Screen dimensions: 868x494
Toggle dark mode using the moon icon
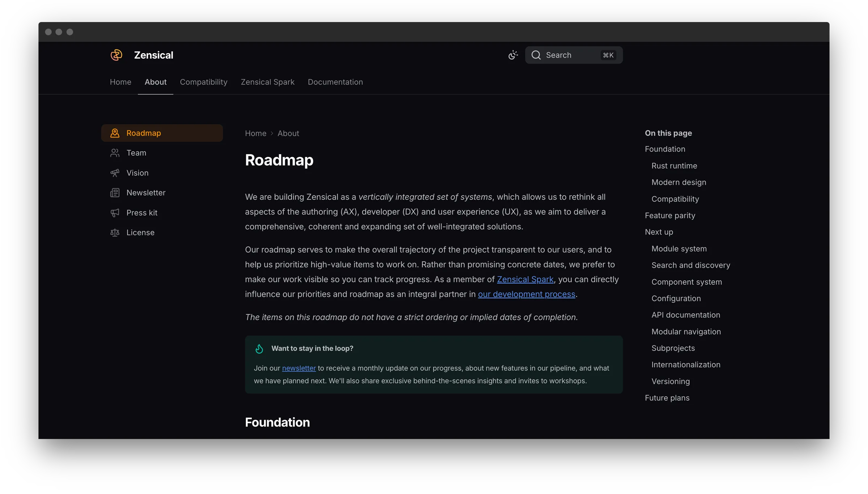513,55
